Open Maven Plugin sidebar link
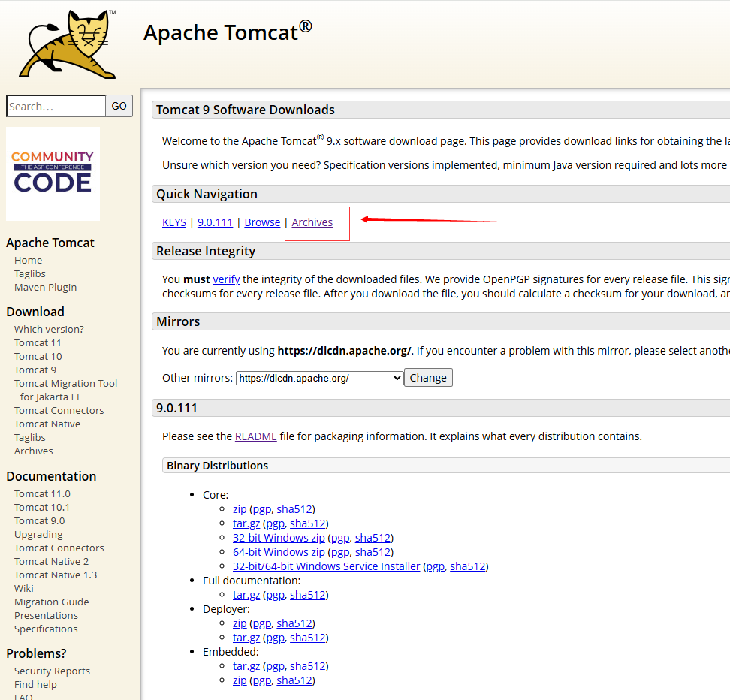Viewport: 730px width, 700px height. [46, 288]
